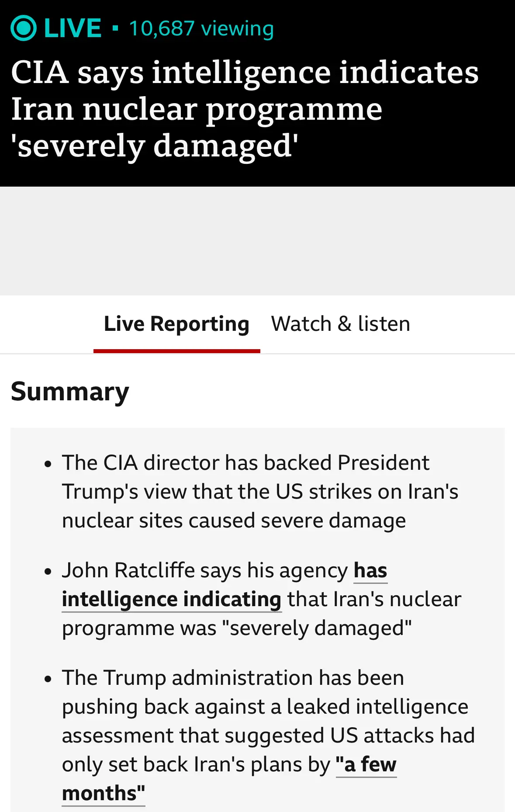Click the word 'intelligence indicating' underlined text

pos(172,600)
